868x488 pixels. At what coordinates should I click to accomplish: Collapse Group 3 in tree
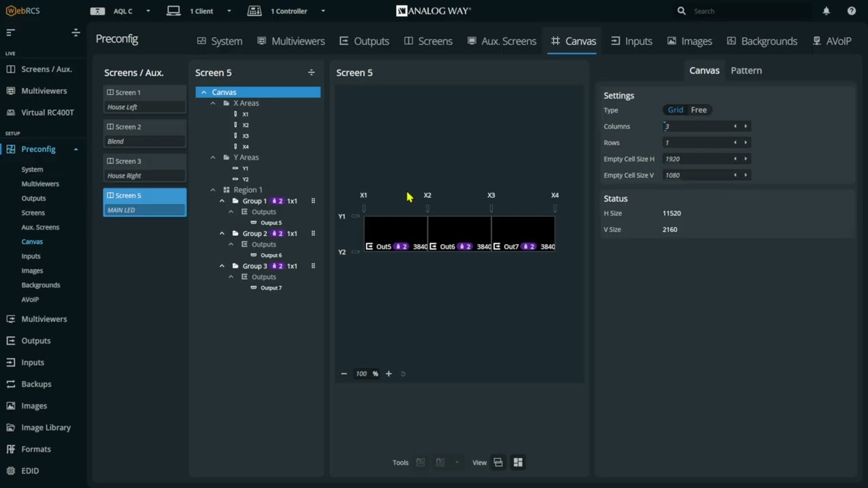[x=222, y=266]
